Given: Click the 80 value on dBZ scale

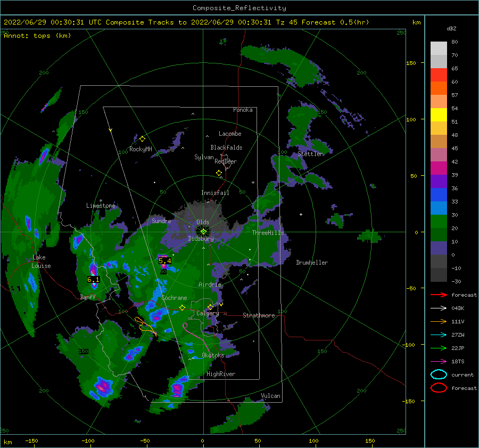Looking at the screenshot, I should [455, 42].
